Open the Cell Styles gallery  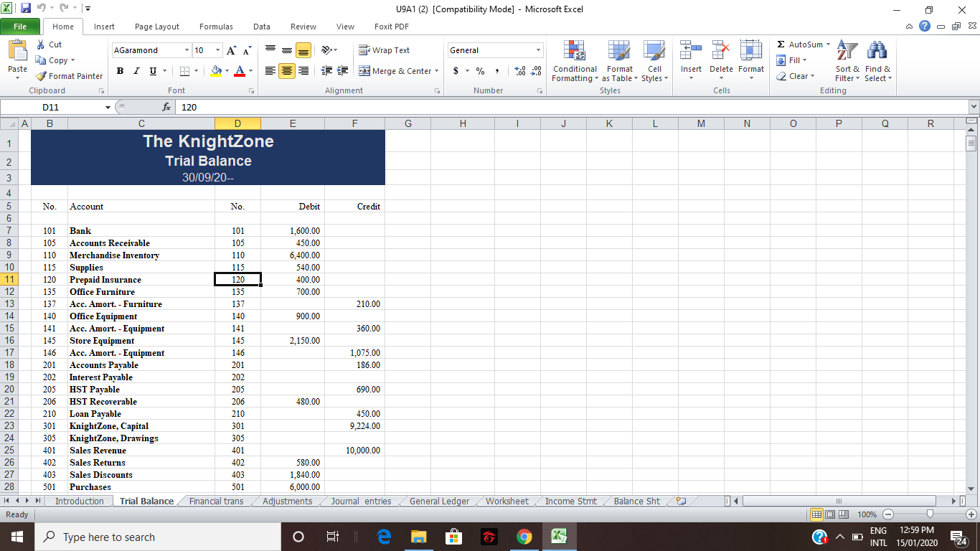click(654, 62)
